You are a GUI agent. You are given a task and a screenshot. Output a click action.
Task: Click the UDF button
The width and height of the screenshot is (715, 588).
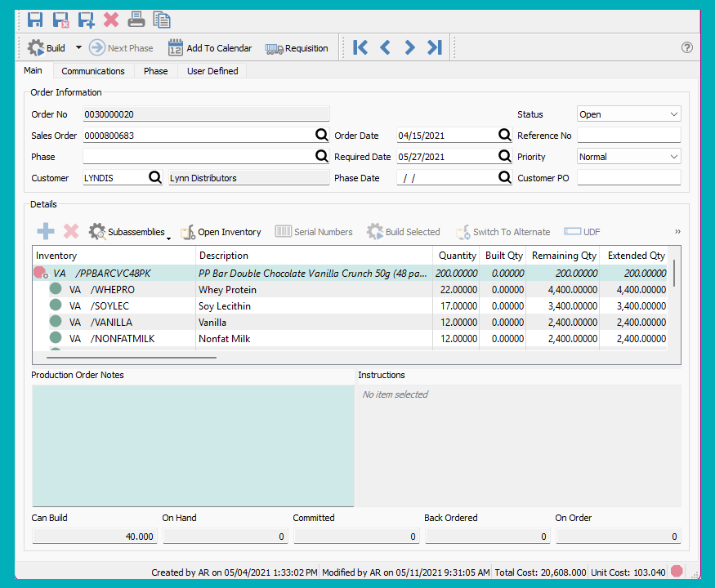[583, 232]
